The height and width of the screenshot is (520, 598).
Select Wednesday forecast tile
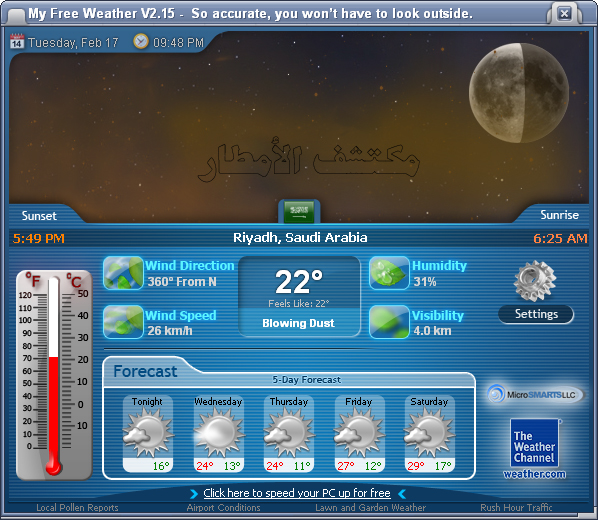point(219,434)
